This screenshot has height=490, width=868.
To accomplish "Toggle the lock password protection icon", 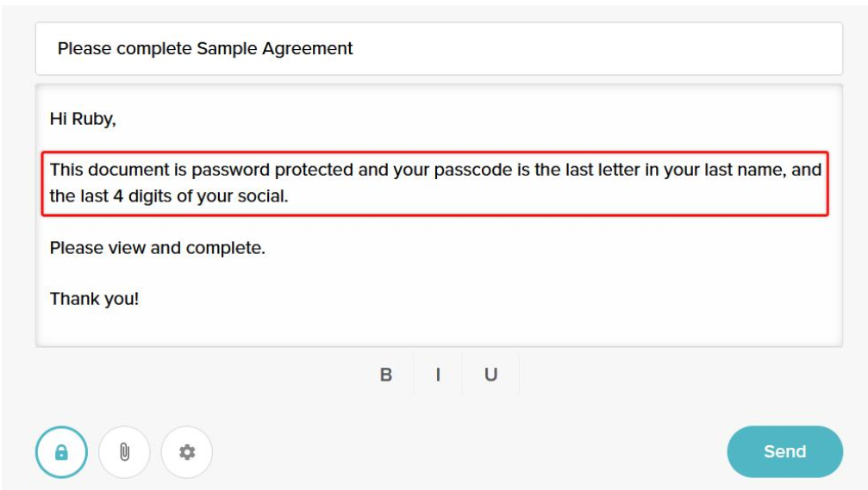I will click(61, 452).
